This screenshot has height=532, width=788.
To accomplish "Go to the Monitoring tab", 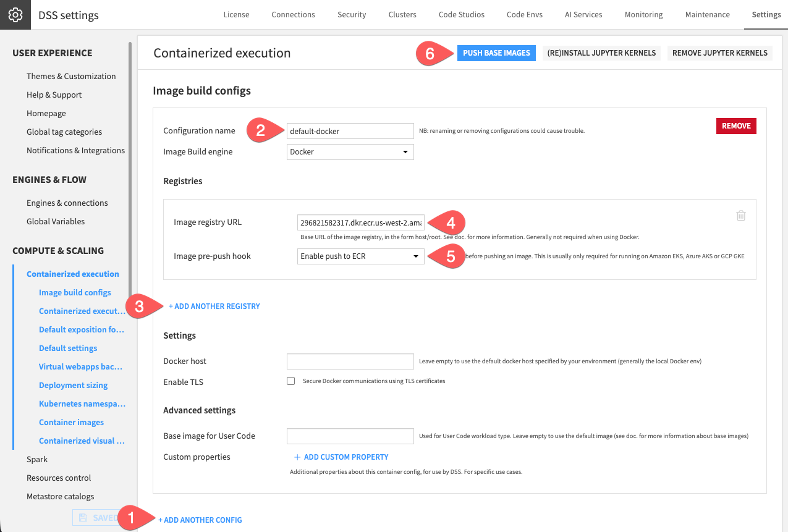I will tap(643, 15).
